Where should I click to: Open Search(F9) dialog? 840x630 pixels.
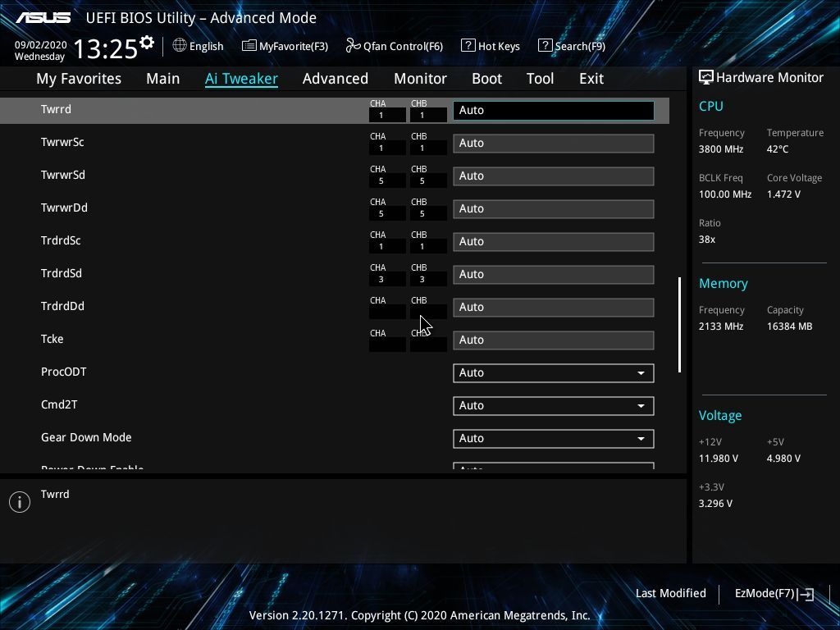[x=580, y=46]
